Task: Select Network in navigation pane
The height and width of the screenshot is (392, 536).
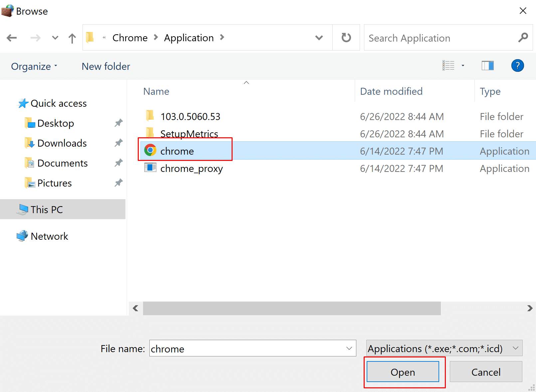Action: [x=49, y=236]
